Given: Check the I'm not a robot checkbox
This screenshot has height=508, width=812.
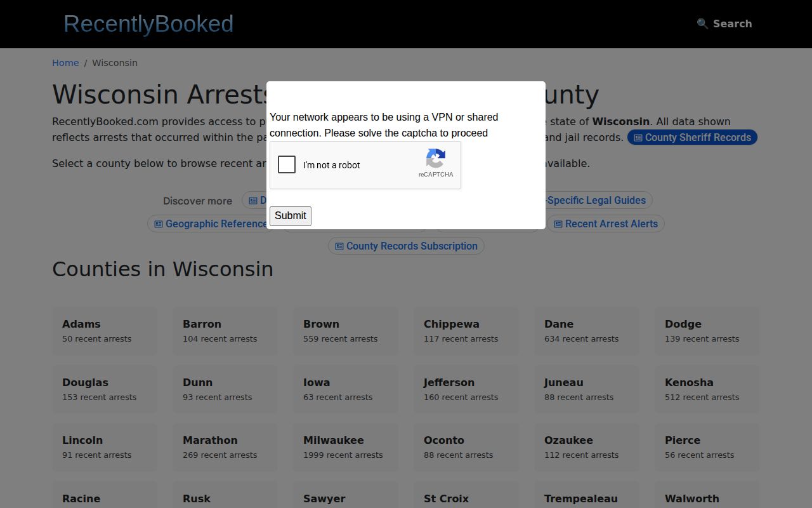Looking at the screenshot, I should (287, 164).
